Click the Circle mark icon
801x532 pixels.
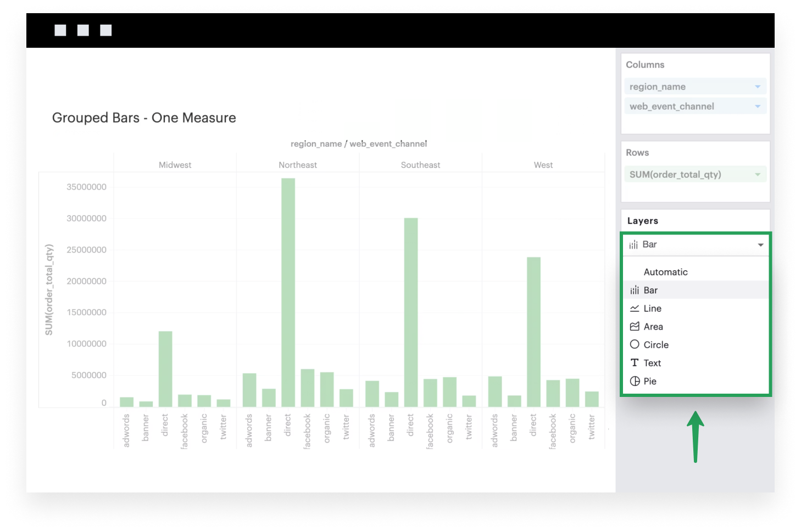coord(635,345)
